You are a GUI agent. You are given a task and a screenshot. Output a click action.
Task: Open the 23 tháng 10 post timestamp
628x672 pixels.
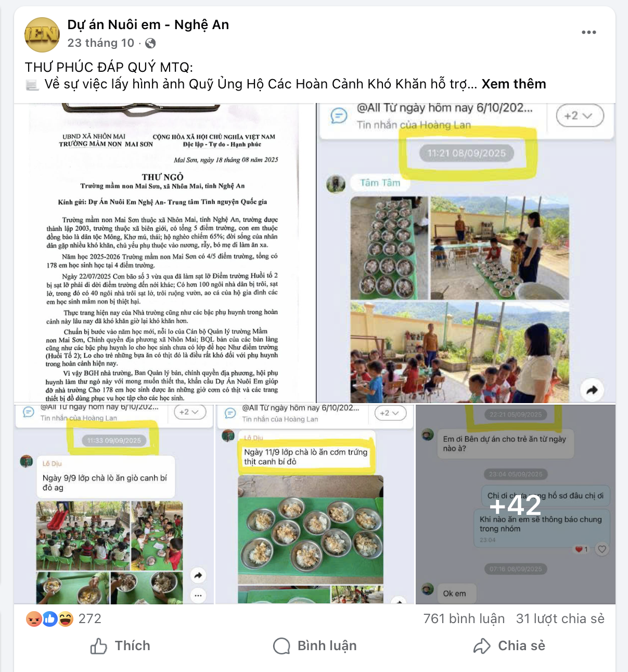101,43
